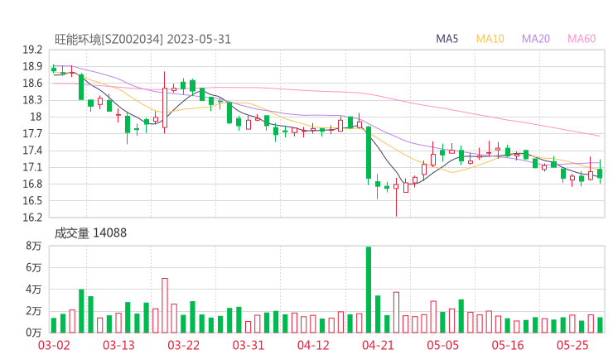The height and width of the screenshot is (364, 613).
Task: Click the 0万 volume axis label
Action: (34, 333)
